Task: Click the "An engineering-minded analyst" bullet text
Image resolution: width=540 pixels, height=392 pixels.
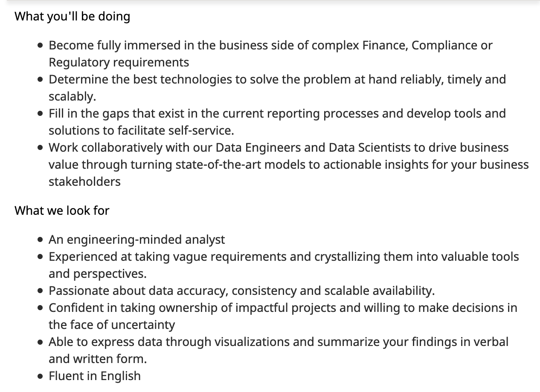Action: pyautogui.click(x=136, y=239)
